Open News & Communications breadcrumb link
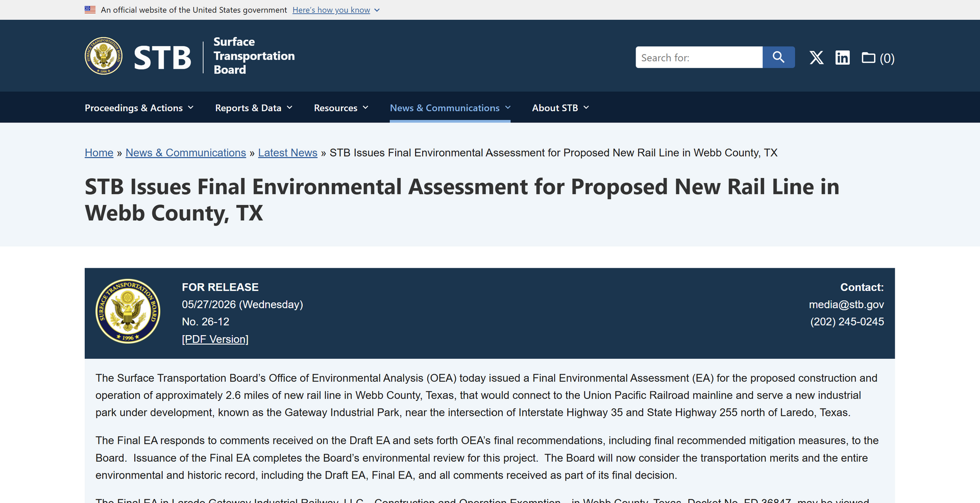This screenshot has height=503, width=980. pyautogui.click(x=186, y=153)
